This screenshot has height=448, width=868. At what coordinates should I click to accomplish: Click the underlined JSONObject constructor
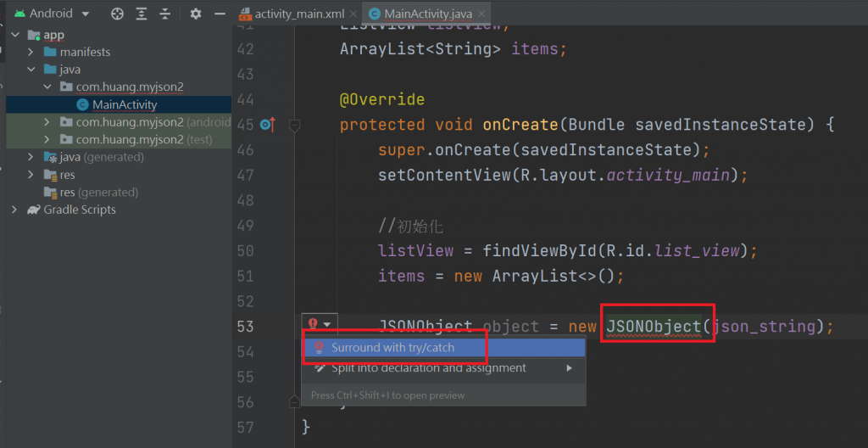654,326
